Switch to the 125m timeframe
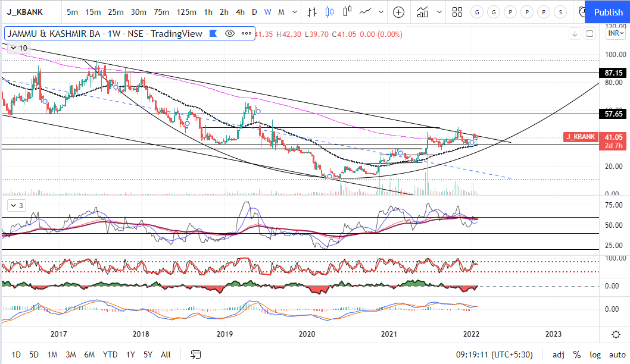This screenshot has height=364, width=630. [186, 12]
